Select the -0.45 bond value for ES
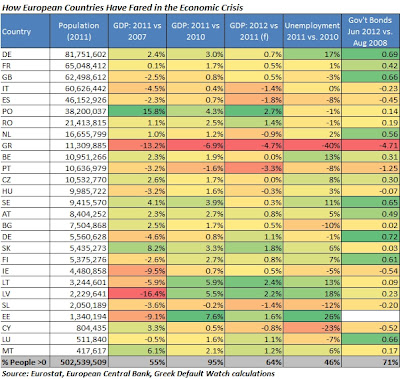 point(370,100)
